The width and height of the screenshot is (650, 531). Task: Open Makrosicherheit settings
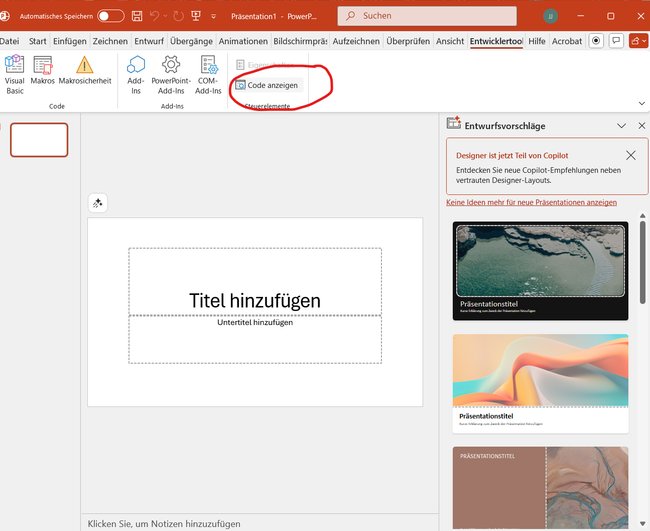coord(85,70)
